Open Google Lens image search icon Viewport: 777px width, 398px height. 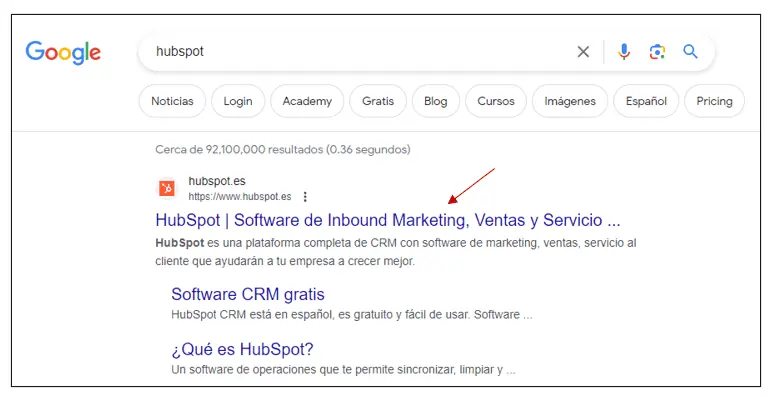[x=657, y=52]
